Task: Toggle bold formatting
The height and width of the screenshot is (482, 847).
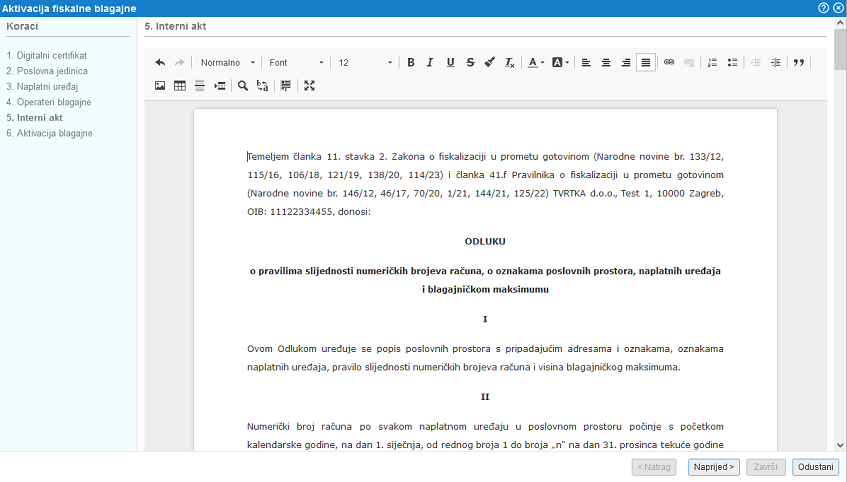Action: [411, 63]
